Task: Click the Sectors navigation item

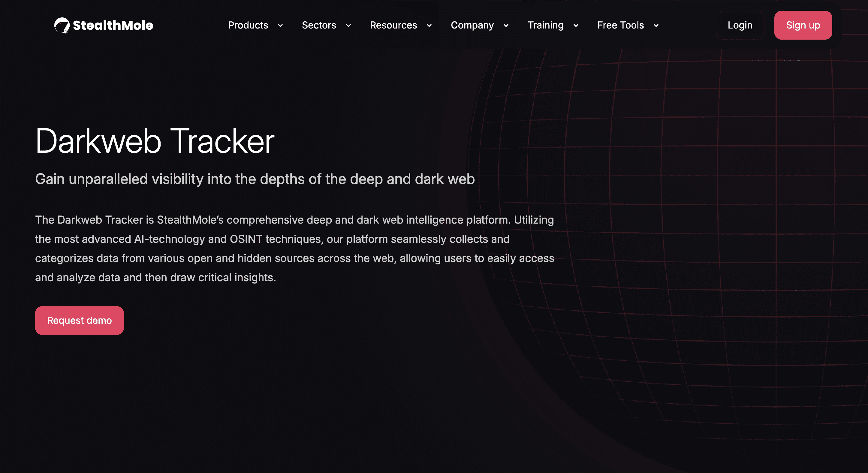Action: [x=319, y=25]
